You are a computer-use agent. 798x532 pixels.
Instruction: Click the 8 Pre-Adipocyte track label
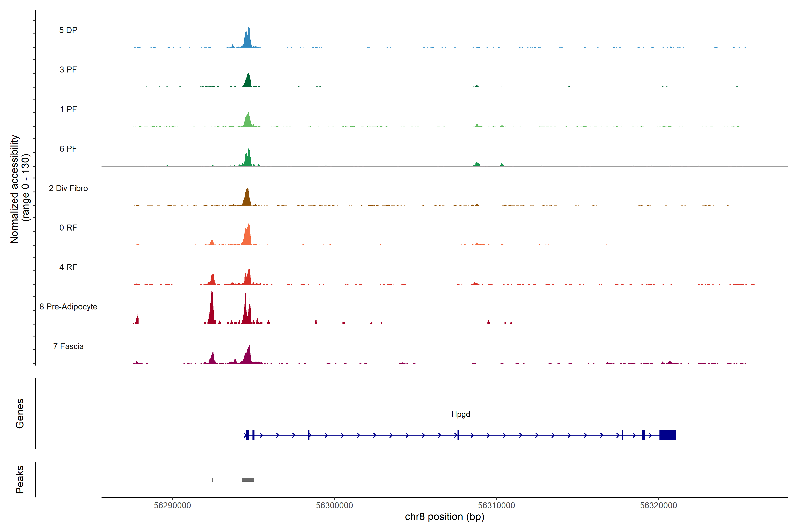(68, 307)
